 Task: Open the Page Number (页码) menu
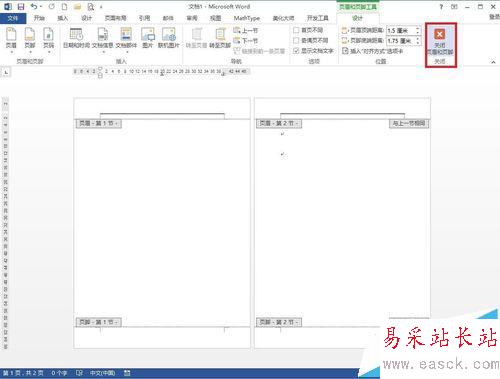pyautogui.click(x=49, y=40)
